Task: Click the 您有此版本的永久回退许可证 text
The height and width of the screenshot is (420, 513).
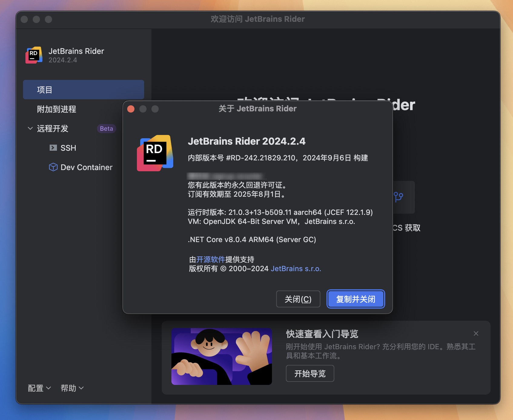Action: (x=237, y=185)
